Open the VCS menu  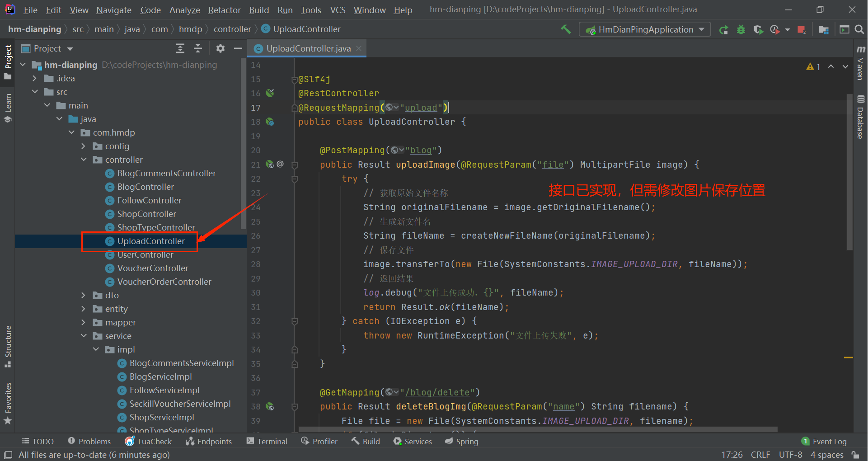[x=338, y=10]
